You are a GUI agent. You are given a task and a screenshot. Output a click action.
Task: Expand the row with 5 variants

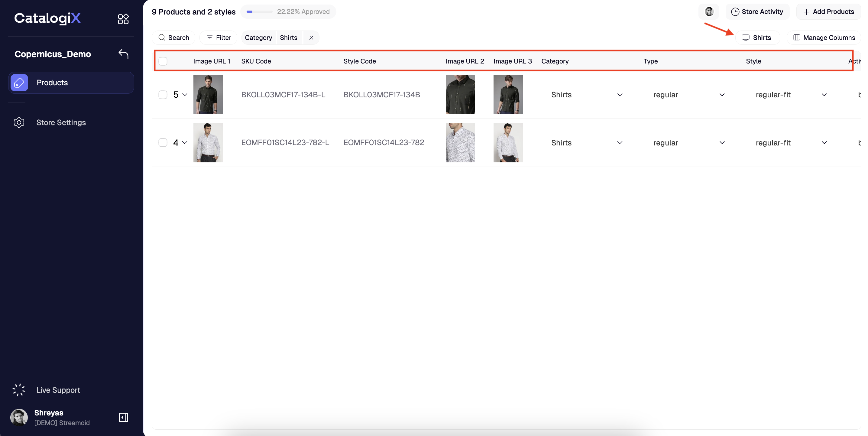[185, 95]
